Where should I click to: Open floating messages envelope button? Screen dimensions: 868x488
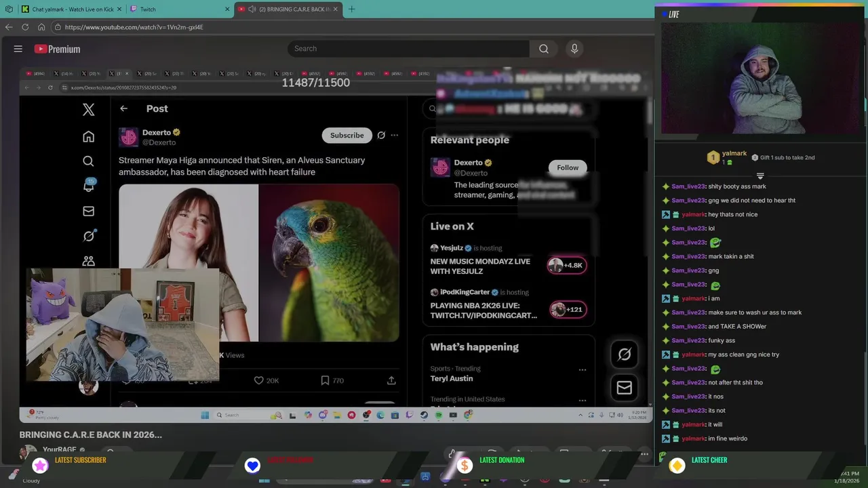(625, 388)
